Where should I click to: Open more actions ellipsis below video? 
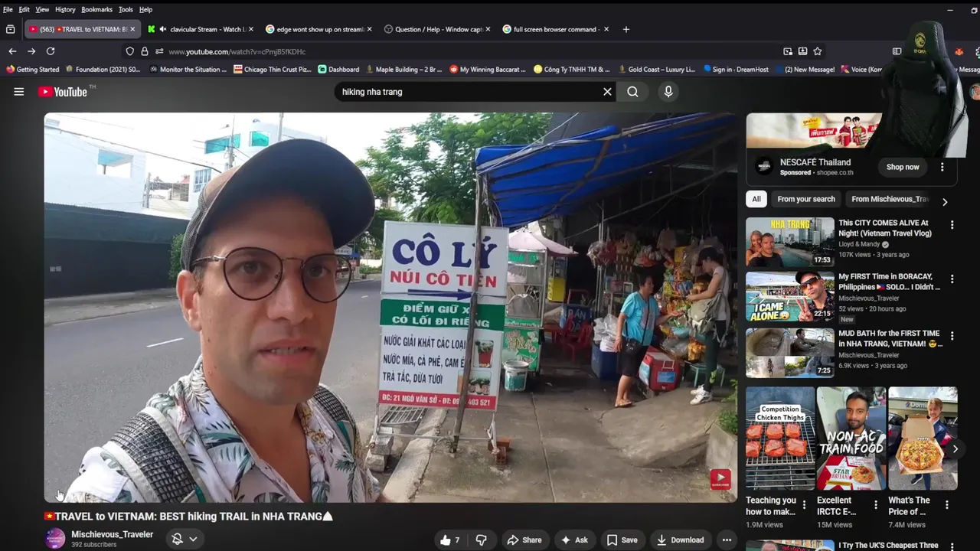click(x=727, y=540)
